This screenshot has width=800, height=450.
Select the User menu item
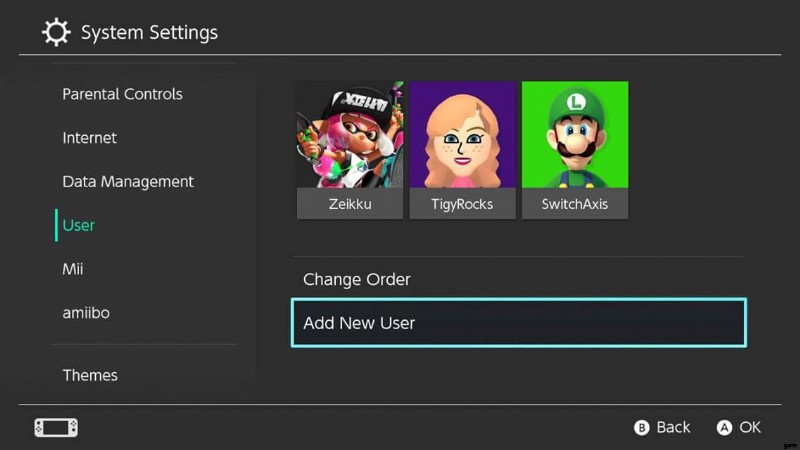click(79, 225)
